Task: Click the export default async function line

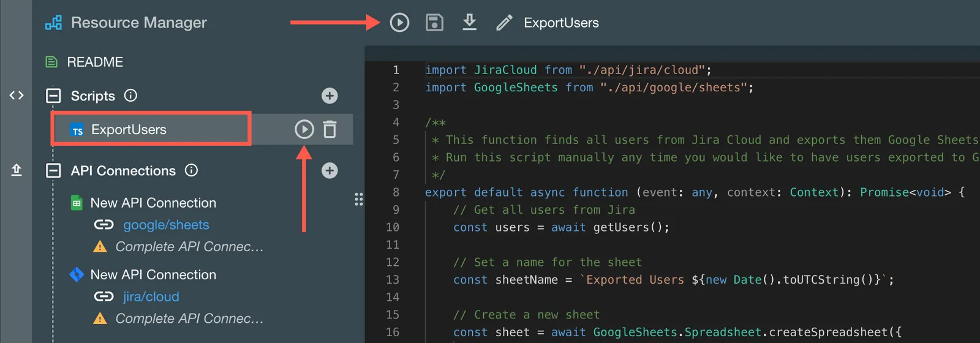Action: [695, 192]
